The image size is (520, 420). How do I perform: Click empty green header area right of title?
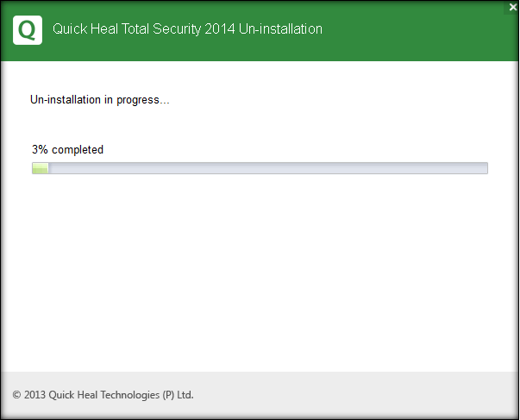click(x=414, y=30)
